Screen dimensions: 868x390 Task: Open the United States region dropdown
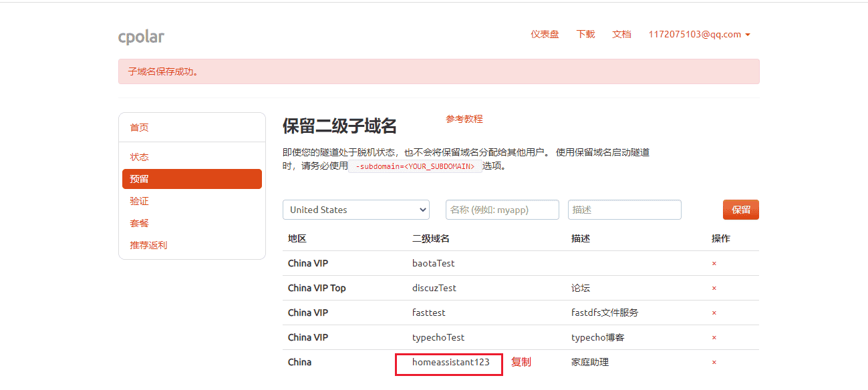(356, 210)
